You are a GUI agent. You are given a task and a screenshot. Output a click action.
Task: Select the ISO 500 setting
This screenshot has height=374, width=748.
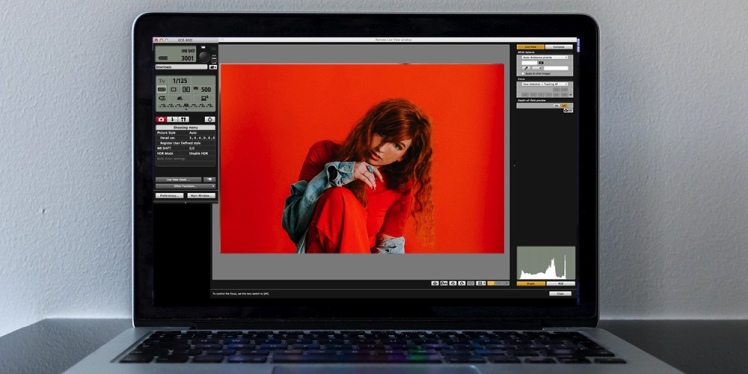pyautogui.click(x=206, y=89)
